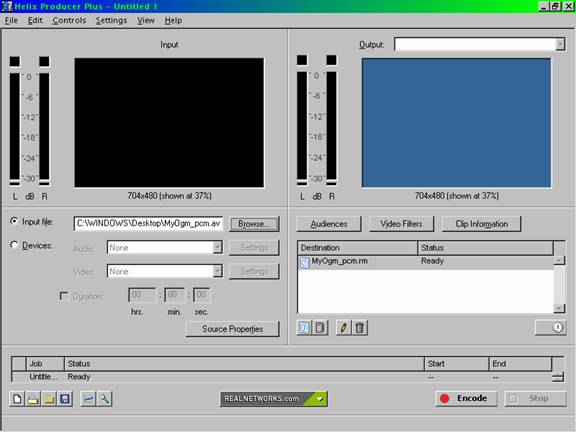
Task: Click the wrench preferences icon
Action: 104,399
